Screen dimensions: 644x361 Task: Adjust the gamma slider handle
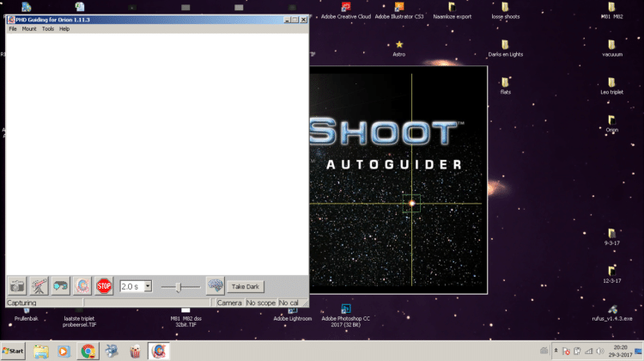click(179, 287)
